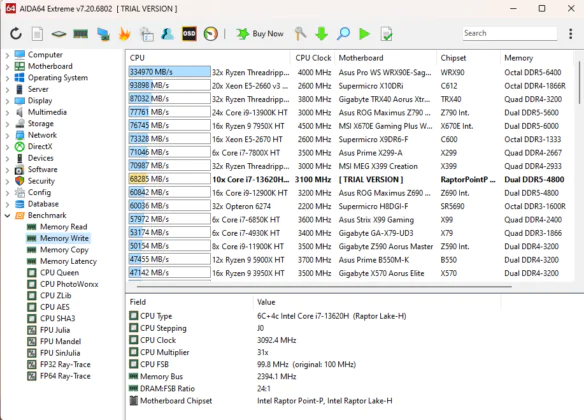Expand the Operating System tree node
This screenshot has width=584, height=420.
pyautogui.click(x=7, y=78)
